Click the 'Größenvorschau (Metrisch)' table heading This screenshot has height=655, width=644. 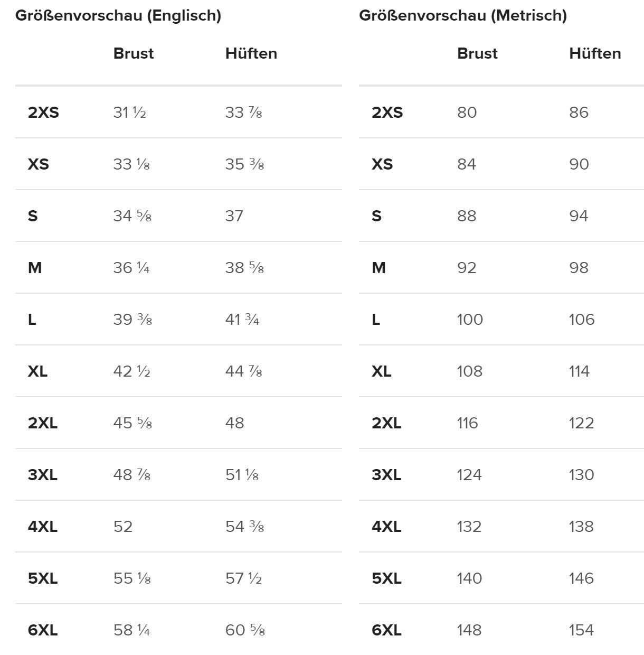coord(463,15)
